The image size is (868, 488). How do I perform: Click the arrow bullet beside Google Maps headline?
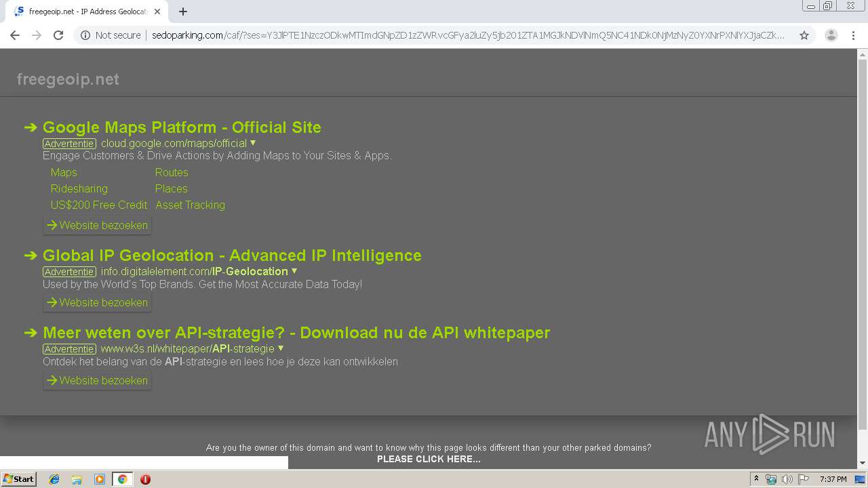(x=31, y=127)
